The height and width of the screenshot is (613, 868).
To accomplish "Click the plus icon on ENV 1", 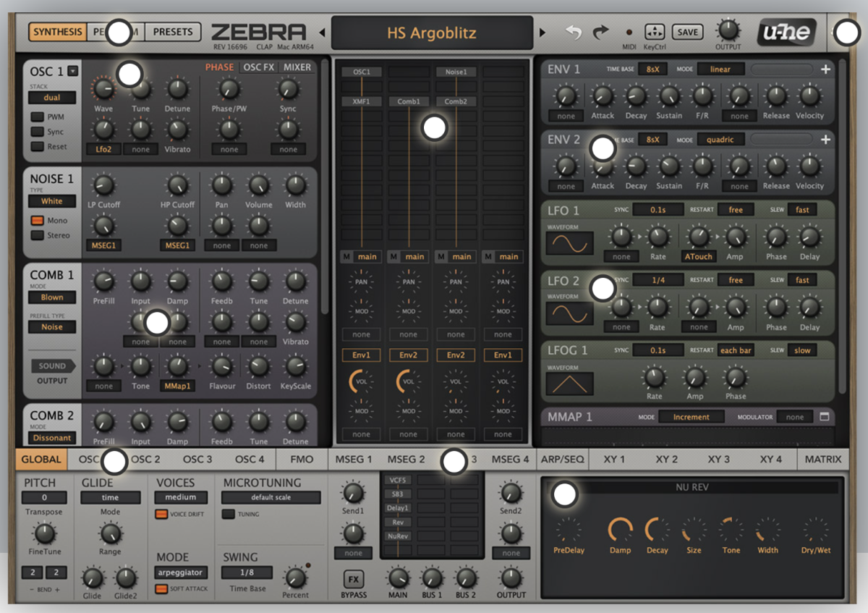I will (825, 69).
